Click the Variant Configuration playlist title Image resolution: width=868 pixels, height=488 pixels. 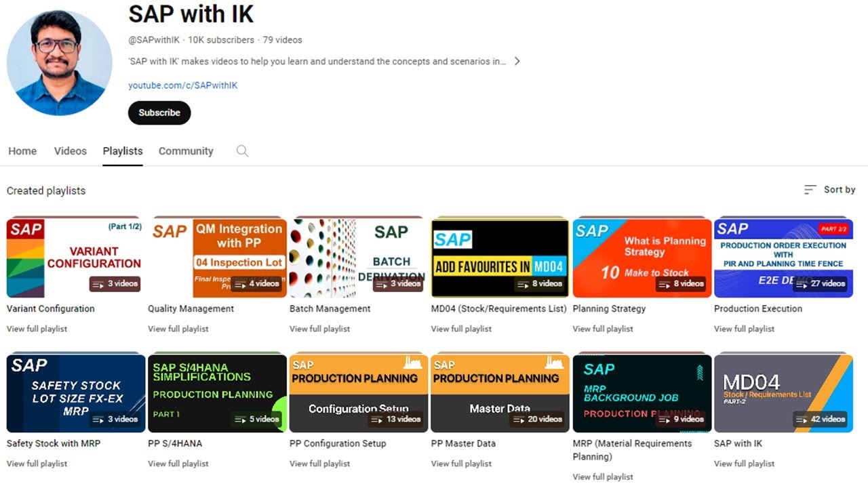pos(51,308)
